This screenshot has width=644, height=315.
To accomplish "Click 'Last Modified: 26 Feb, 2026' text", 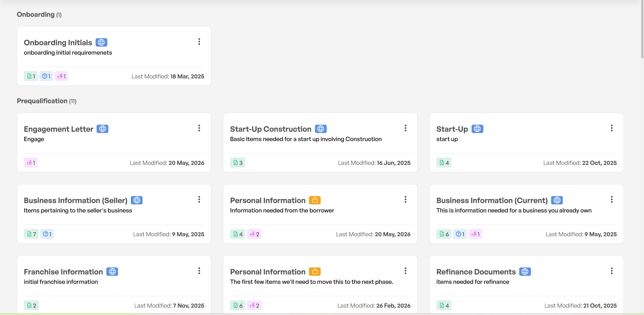I will coord(374,306).
